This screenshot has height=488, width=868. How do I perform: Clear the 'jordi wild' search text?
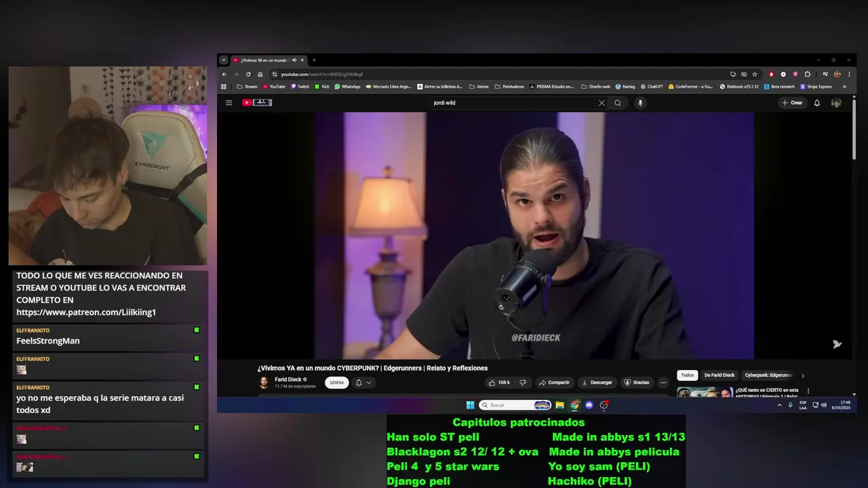click(x=601, y=103)
